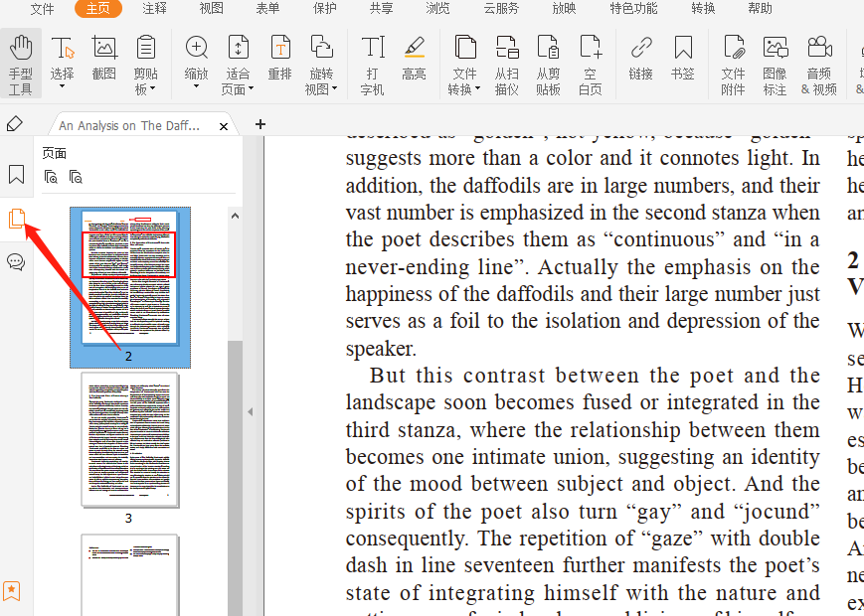The height and width of the screenshot is (616, 864).
Task: Switch to the 浏览 (Browse) tab
Action: pos(437,9)
